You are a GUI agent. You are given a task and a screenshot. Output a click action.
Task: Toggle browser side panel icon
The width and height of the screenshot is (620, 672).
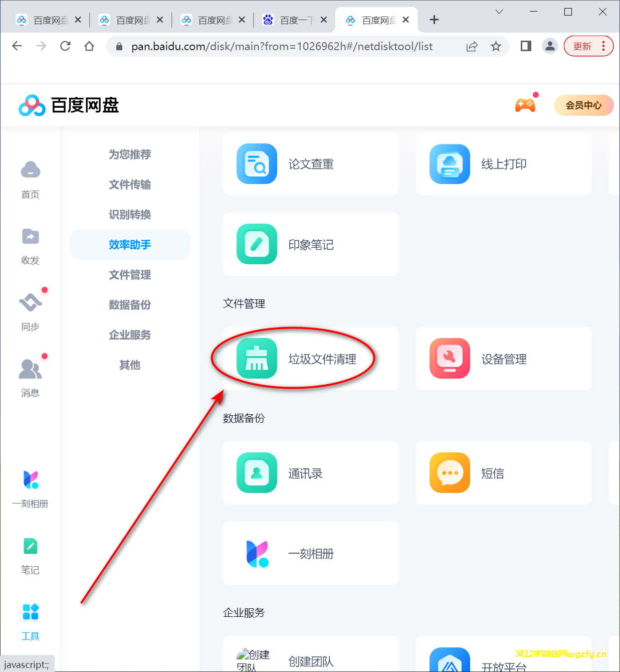coord(526,46)
